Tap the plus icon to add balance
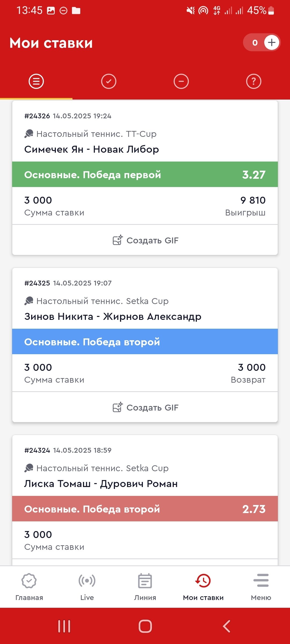Image resolution: width=290 pixels, height=644 pixels. 271,42
